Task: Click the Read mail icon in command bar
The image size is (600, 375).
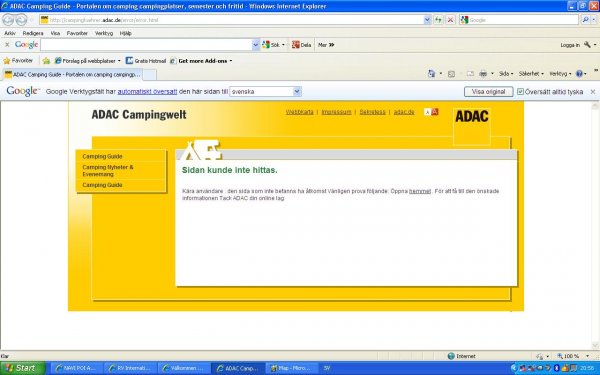Action: [x=470, y=73]
